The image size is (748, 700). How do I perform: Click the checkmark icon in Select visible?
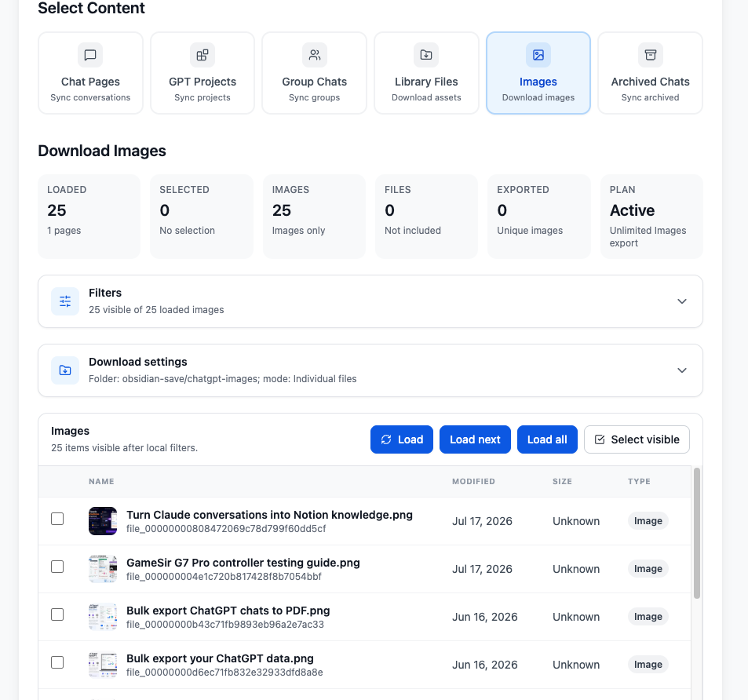tap(600, 439)
